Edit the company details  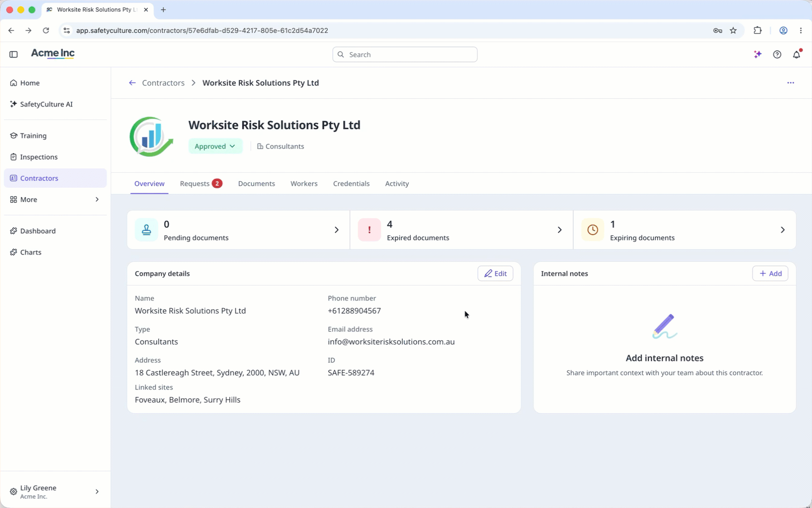495,273
